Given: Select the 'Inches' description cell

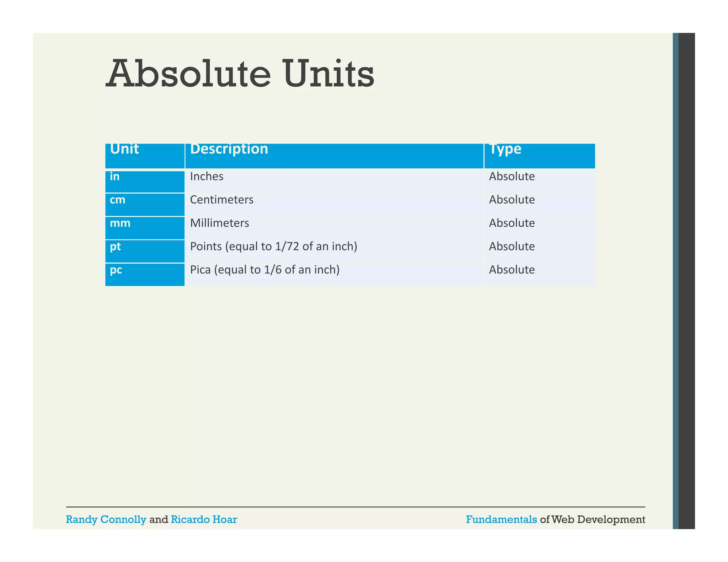Looking at the screenshot, I should [x=334, y=181].
